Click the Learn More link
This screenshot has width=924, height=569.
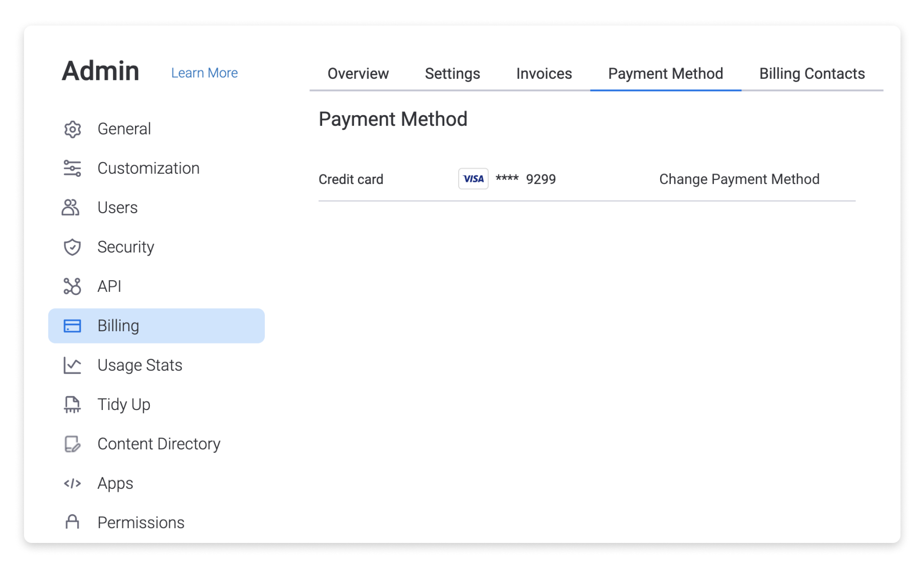[205, 73]
